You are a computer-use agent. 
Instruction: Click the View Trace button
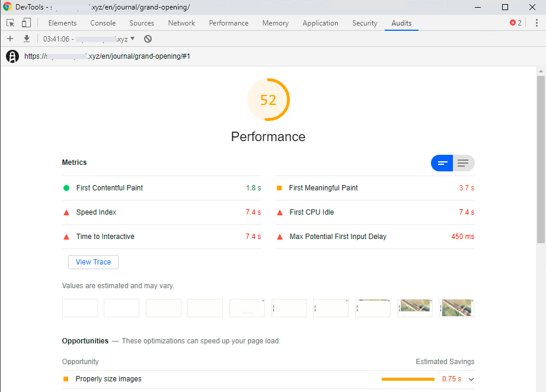[x=93, y=262]
